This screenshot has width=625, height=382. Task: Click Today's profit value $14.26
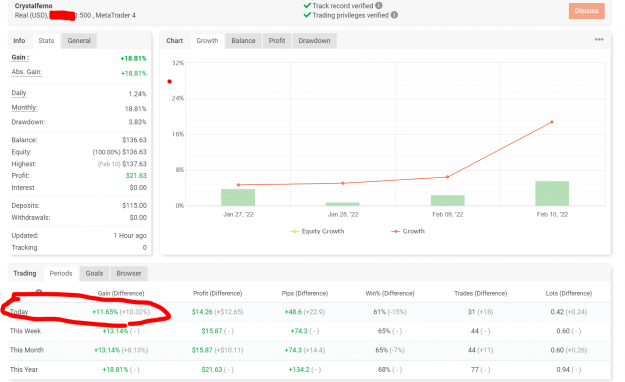pos(202,312)
